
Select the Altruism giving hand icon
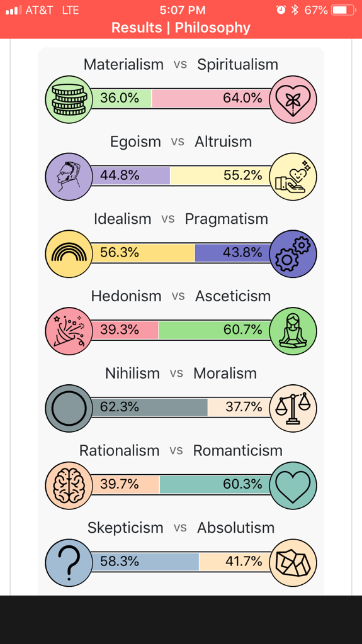tap(293, 176)
